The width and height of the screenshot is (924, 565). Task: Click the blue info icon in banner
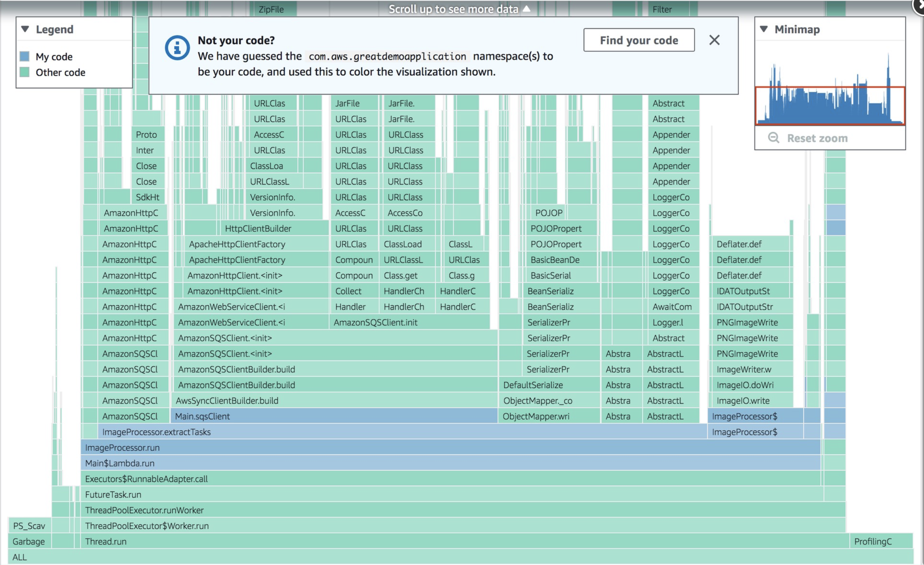tap(177, 48)
